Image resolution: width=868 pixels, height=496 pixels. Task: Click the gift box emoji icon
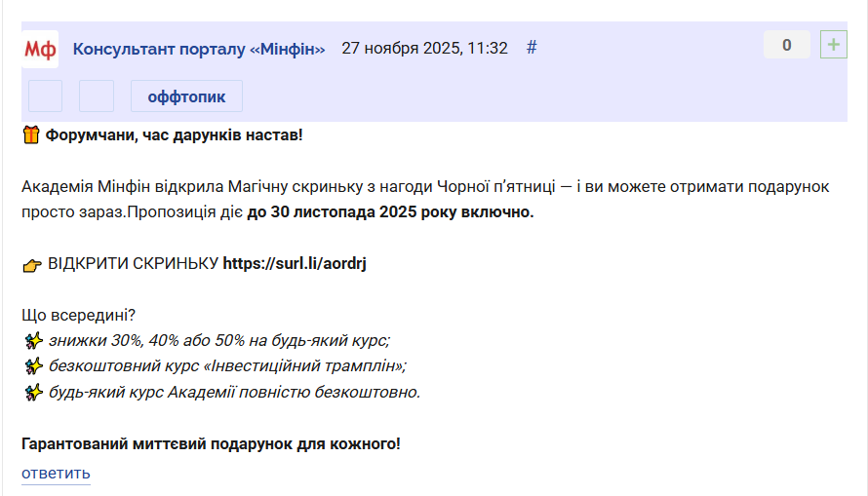tap(31, 134)
